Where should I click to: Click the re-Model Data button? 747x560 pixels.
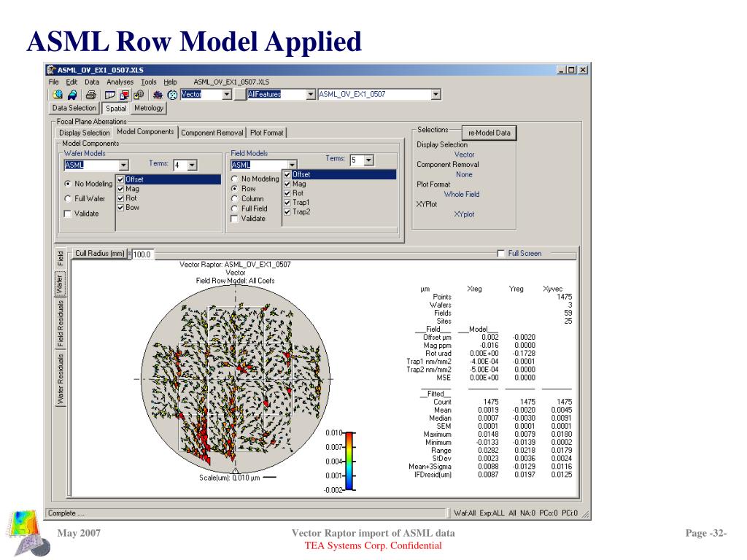click(489, 133)
